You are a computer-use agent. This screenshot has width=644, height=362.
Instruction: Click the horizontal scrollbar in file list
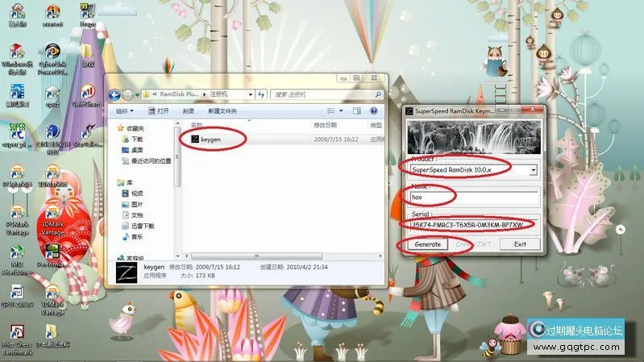coord(256,256)
